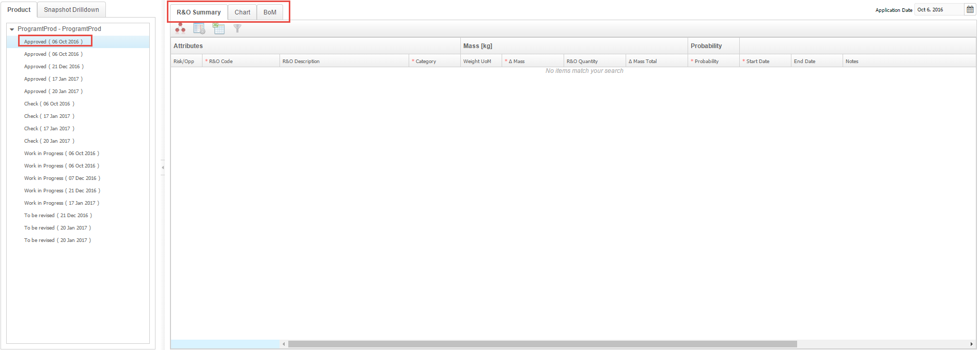Select To be revised ( 21 Dec 2016 )
This screenshot has width=980, height=350.
[58, 216]
